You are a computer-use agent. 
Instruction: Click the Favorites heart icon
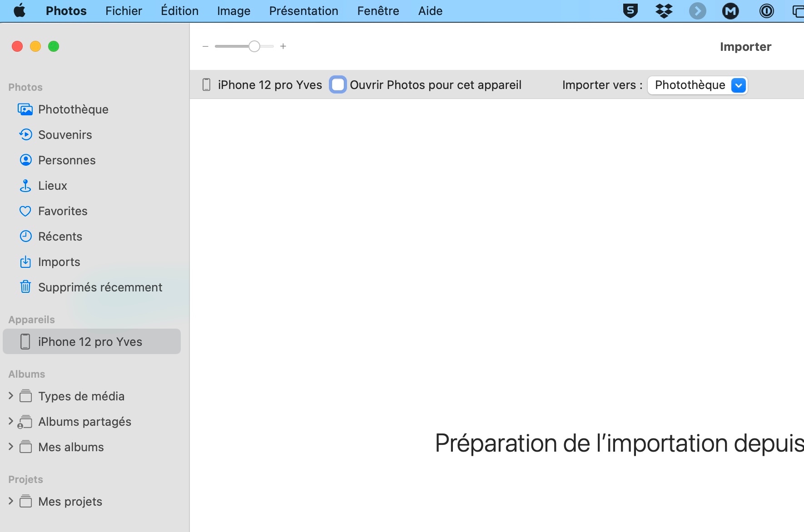25,211
